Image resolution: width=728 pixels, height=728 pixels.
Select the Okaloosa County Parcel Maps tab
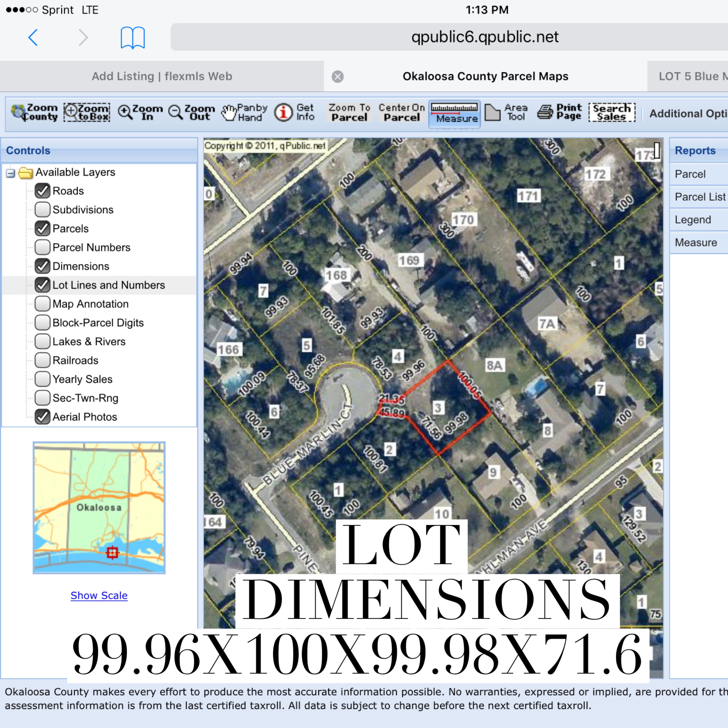(x=485, y=76)
